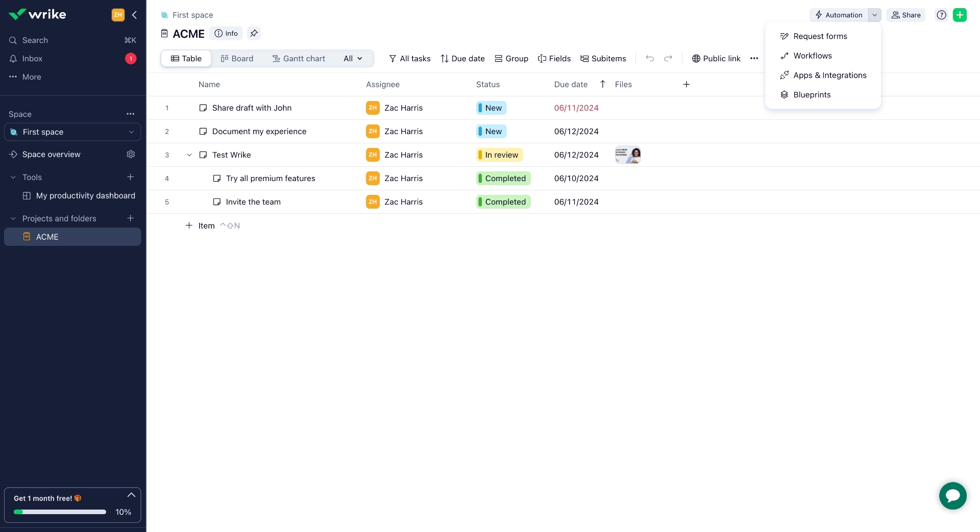The image size is (980, 532).
Task: Open Space options three-dot menu
Action: pyautogui.click(x=131, y=114)
